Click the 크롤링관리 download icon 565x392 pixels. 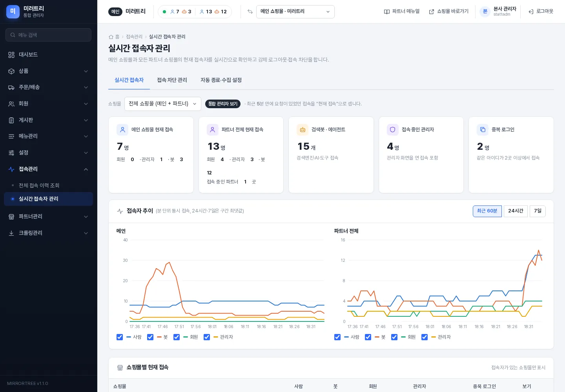click(11, 233)
